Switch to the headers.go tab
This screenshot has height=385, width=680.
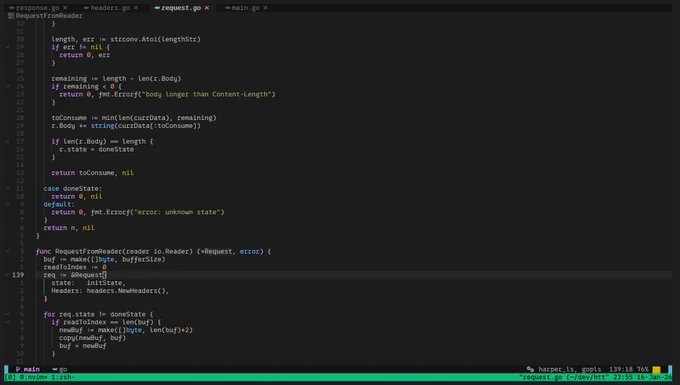(x=110, y=8)
